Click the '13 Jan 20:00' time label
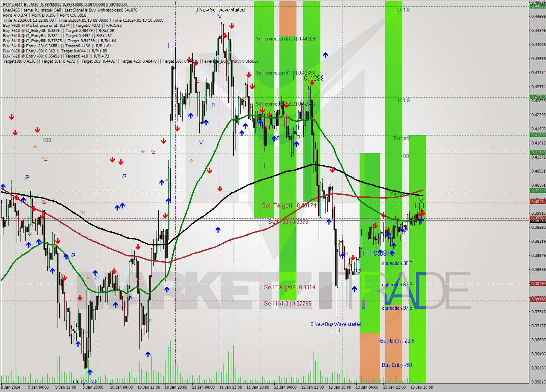This screenshot has height=392, width=546. [x=421, y=387]
